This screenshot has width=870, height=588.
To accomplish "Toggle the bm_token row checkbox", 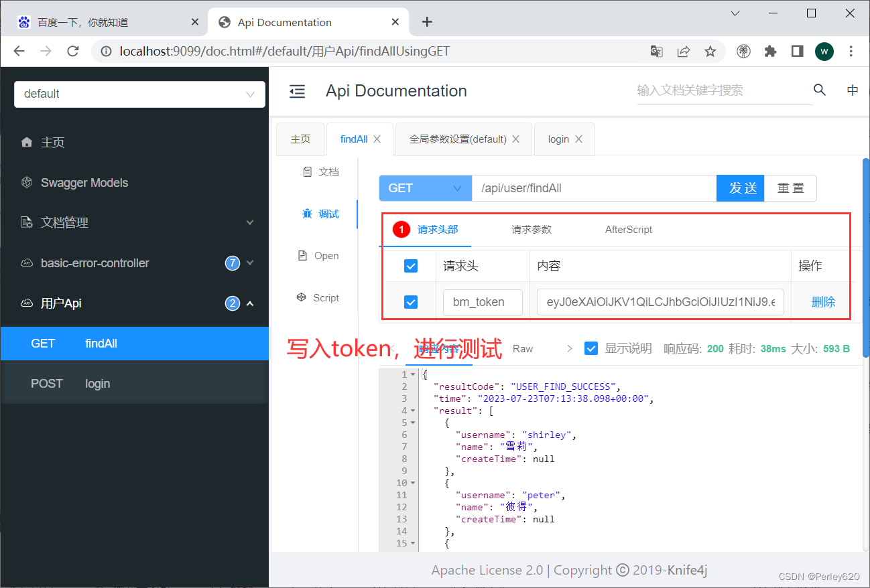I will click(411, 302).
